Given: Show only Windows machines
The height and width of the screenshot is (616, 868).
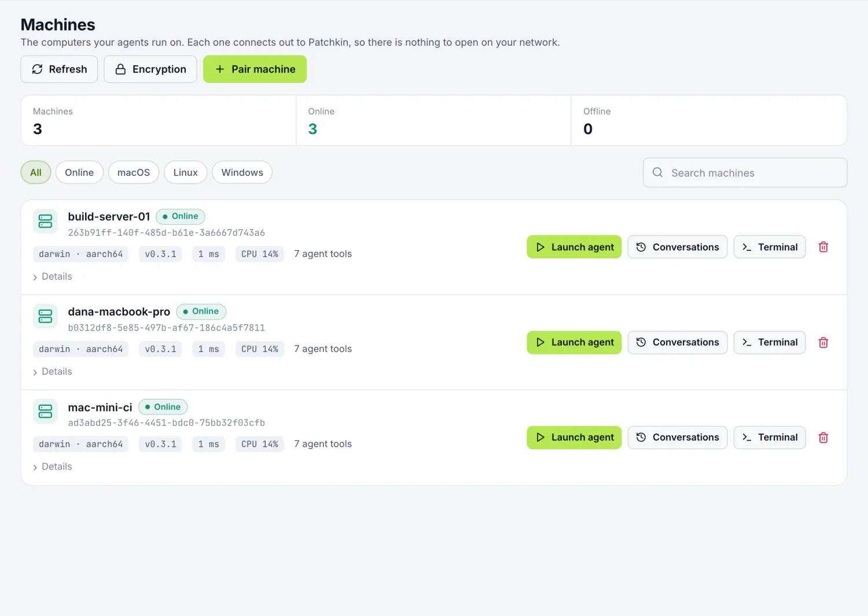Looking at the screenshot, I should pyautogui.click(x=242, y=173).
